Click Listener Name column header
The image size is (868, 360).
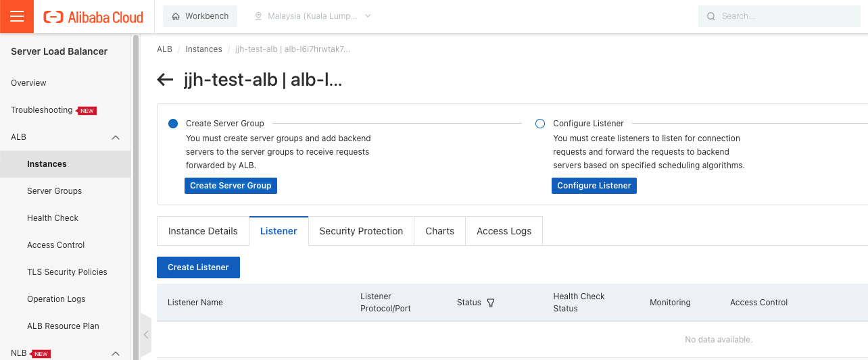click(x=195, y=303)
